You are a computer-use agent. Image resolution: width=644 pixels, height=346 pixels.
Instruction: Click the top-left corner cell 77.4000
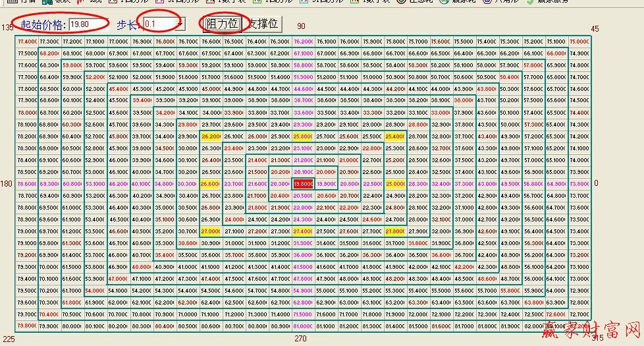pyautogui.click(x=27, y=42)
